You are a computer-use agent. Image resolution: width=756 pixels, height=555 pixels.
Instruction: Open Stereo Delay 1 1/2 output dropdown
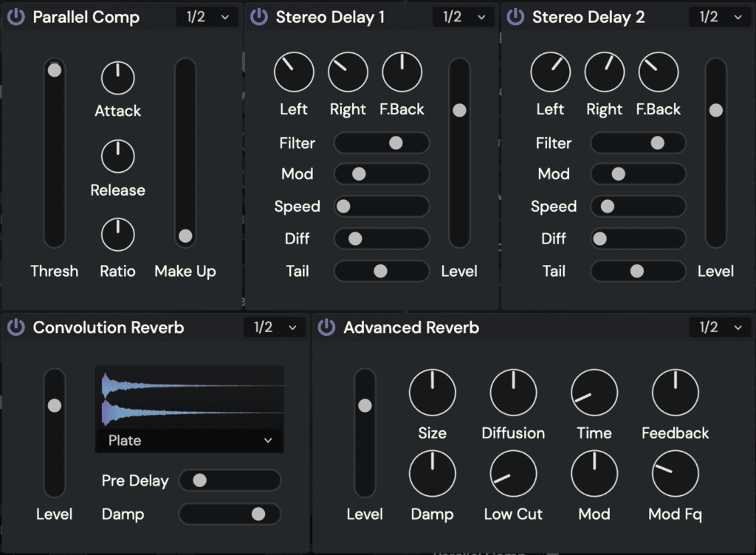click(464, 17)
